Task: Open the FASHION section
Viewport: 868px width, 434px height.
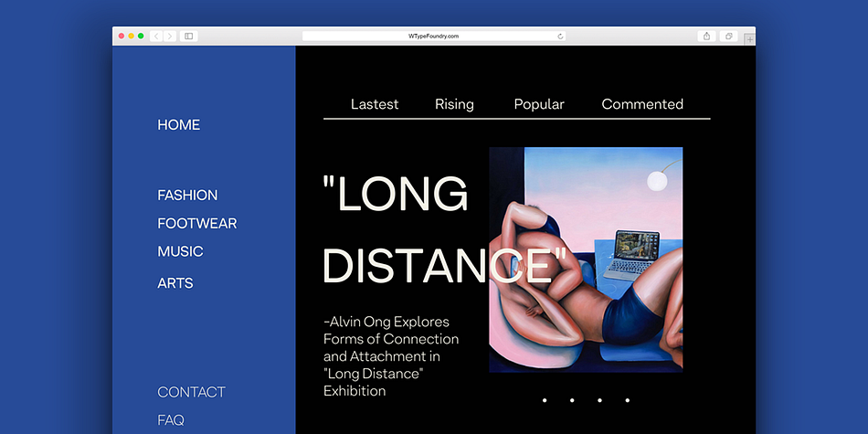Action: click(x=187, y=195)
